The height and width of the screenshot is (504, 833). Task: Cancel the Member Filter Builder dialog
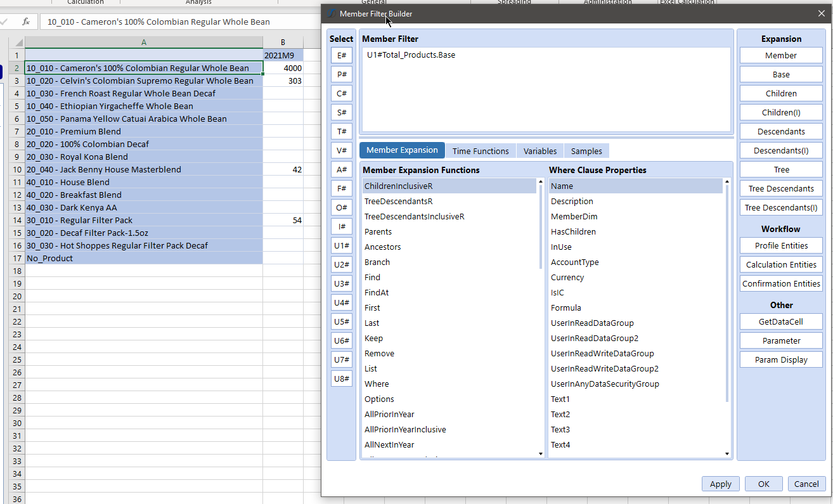(x=806, y=484)
